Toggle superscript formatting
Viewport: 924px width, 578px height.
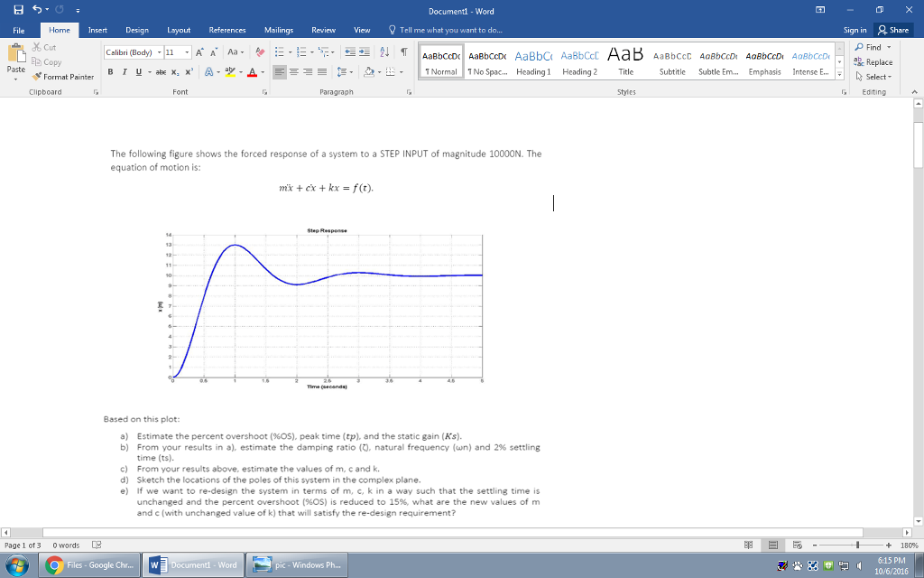189,72
